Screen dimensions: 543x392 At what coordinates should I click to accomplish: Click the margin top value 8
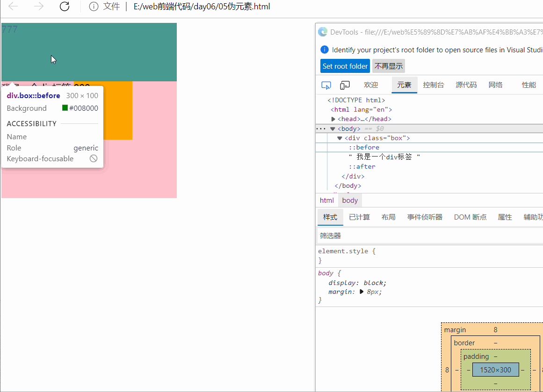pyautogui.click(x=496, y=330)
